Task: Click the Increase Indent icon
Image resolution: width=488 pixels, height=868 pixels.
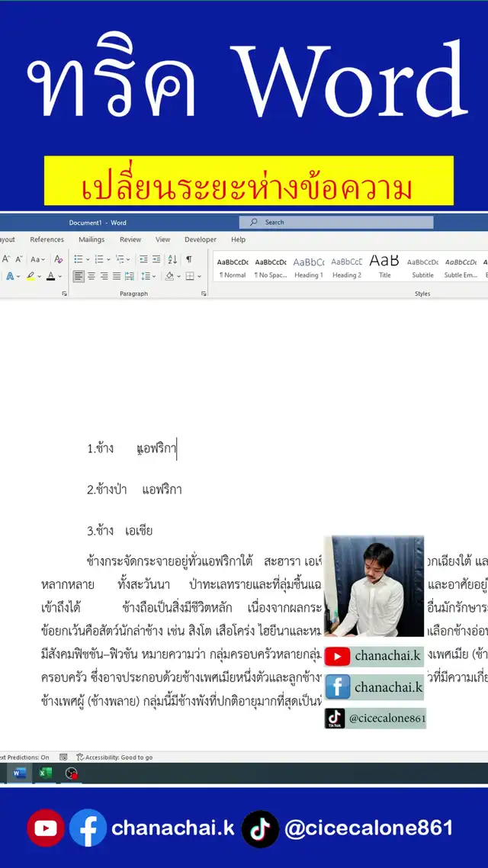Action: coord(156,259)
